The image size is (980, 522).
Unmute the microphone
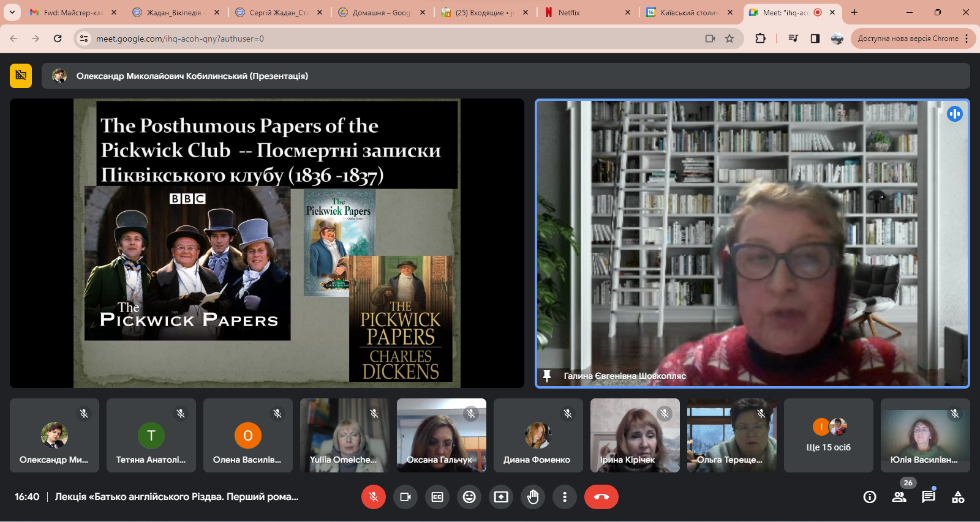pos(374,497)
